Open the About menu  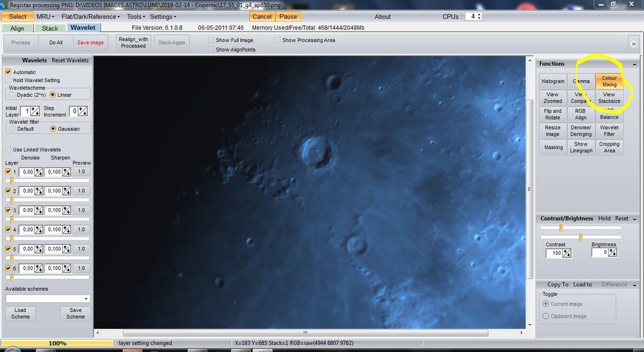point(383,17)
